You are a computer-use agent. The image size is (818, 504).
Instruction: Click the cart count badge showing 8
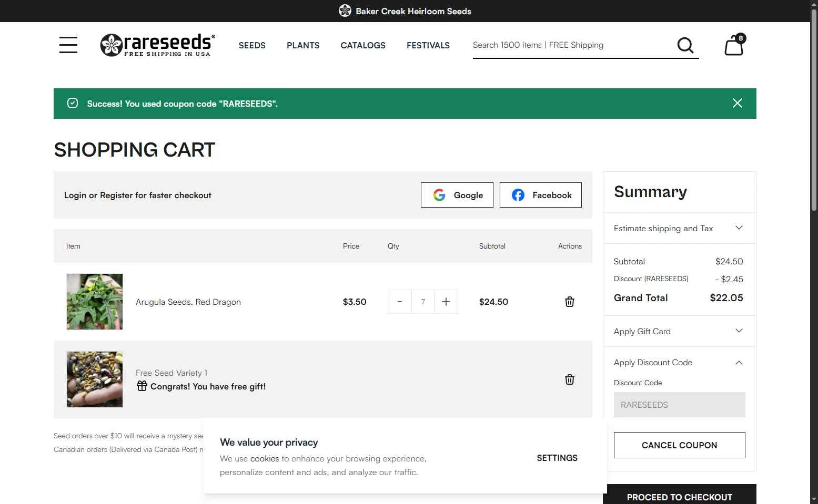(741, 38)
